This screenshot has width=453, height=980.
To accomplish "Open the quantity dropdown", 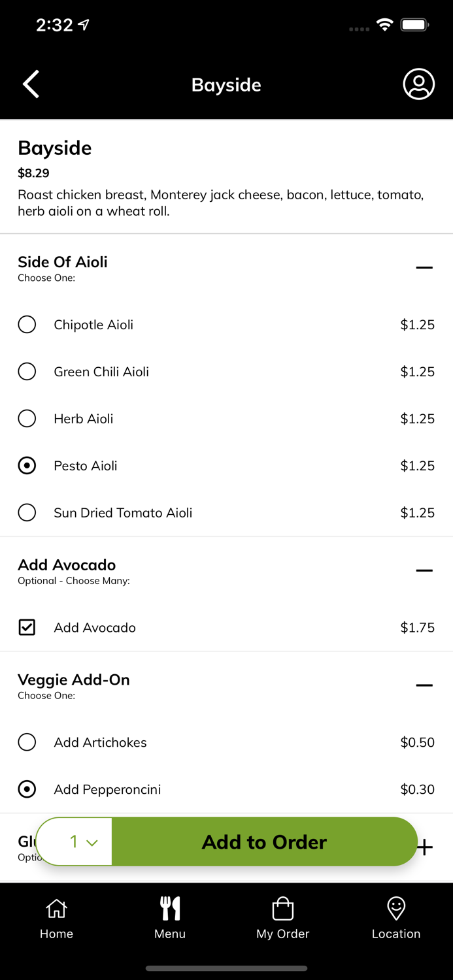I will pyautogui.click(x=84, y=842).
